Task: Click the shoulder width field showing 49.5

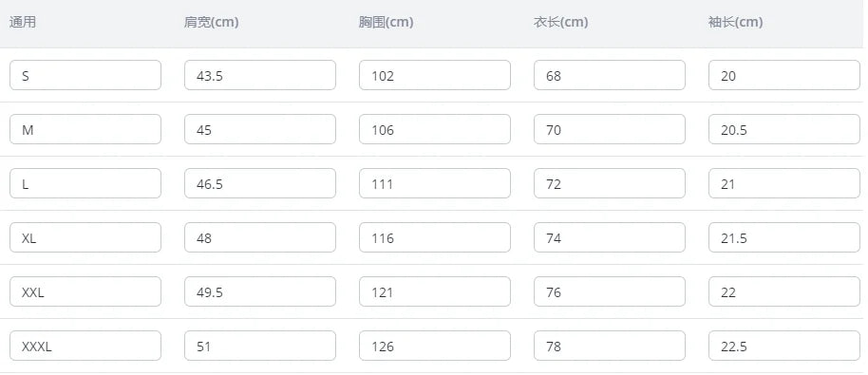Action: [260, 292]
